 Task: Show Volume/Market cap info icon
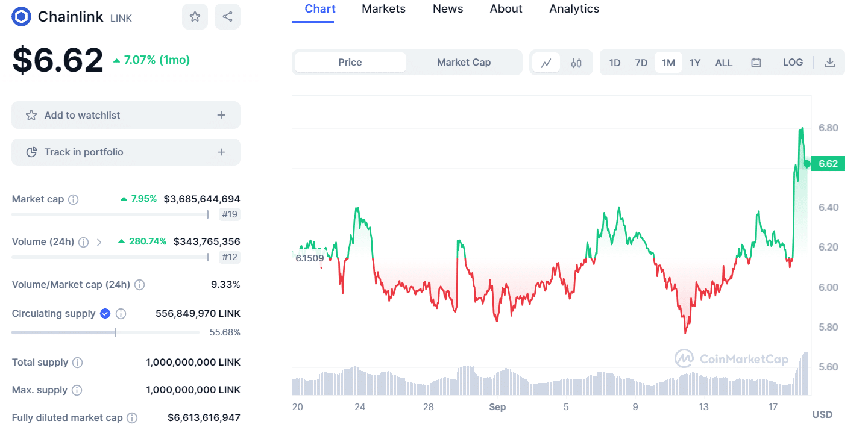tap(139, 285)
